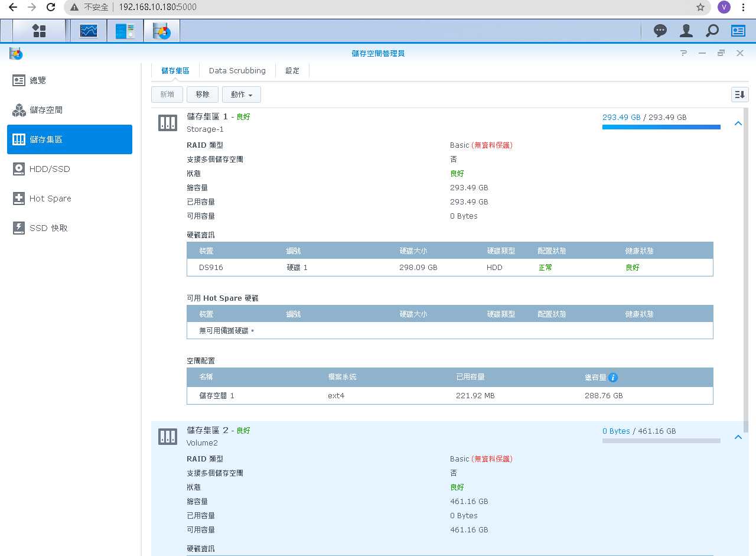This screenshot has width=756, height=556.
Task: Click the 硬碟大小 column header in 硬碟資訊
Action: (413, 251)
